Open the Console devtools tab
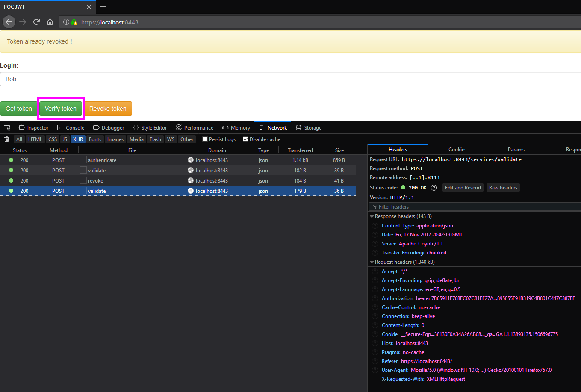 tap(71, 128)
